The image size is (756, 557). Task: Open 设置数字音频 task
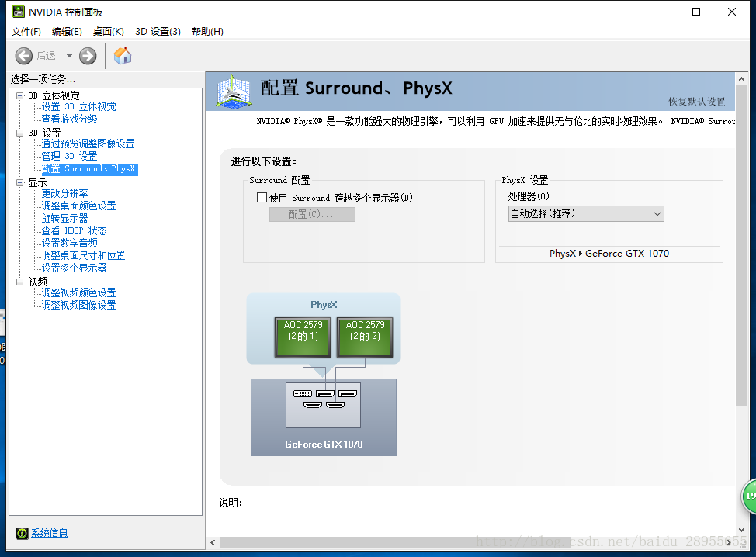pos(69,243)
